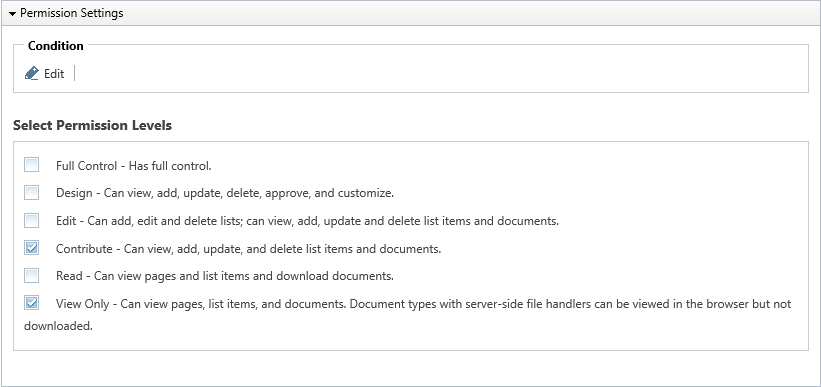Click the Design permission description label
Screen dimensions: 821x387
pyautogui.click(x=225, y=193)
